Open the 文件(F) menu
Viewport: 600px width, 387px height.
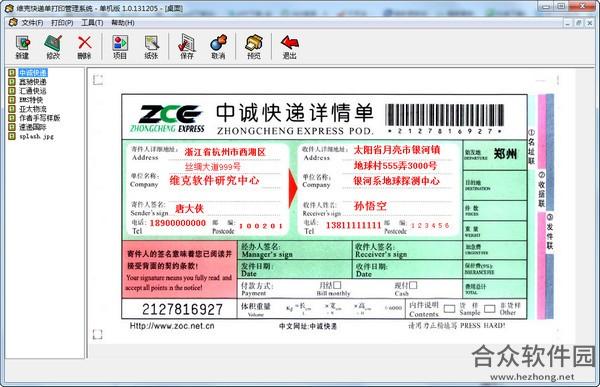pos(32,23)
